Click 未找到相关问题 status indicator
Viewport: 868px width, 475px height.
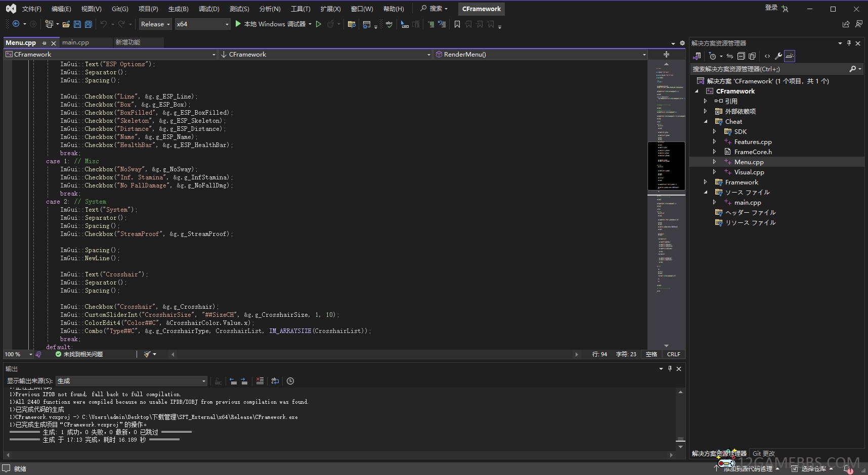coord(79,354)
